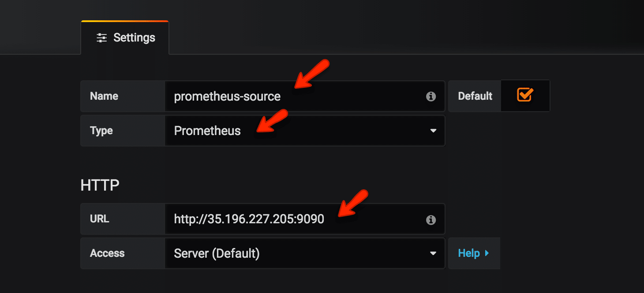644x293 pixels.
Task: Click the orange gradient bar above Settings
Action: click(125, 21)
